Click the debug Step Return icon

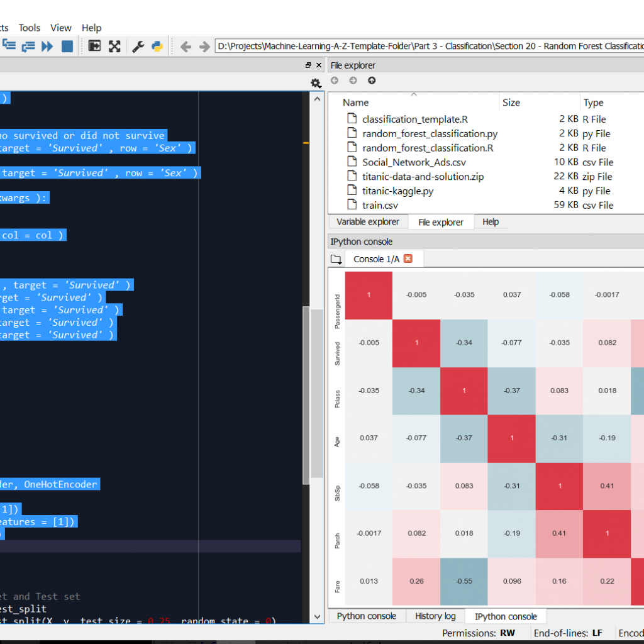pos(28,45)
